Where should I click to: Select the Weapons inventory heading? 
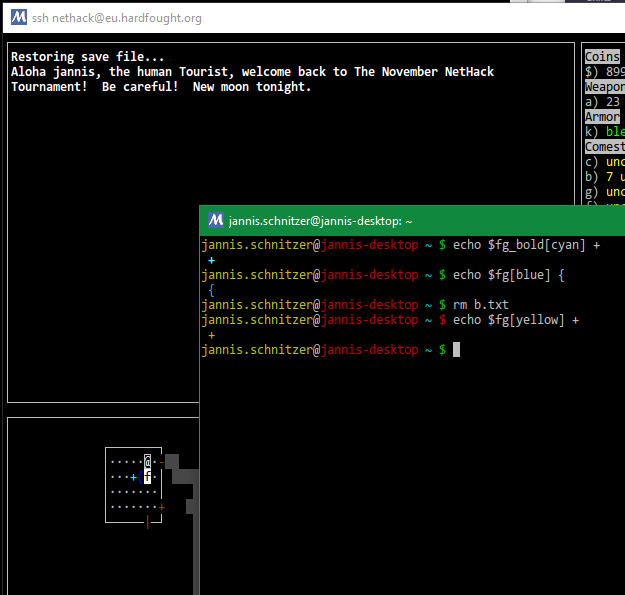coord(604,87)
